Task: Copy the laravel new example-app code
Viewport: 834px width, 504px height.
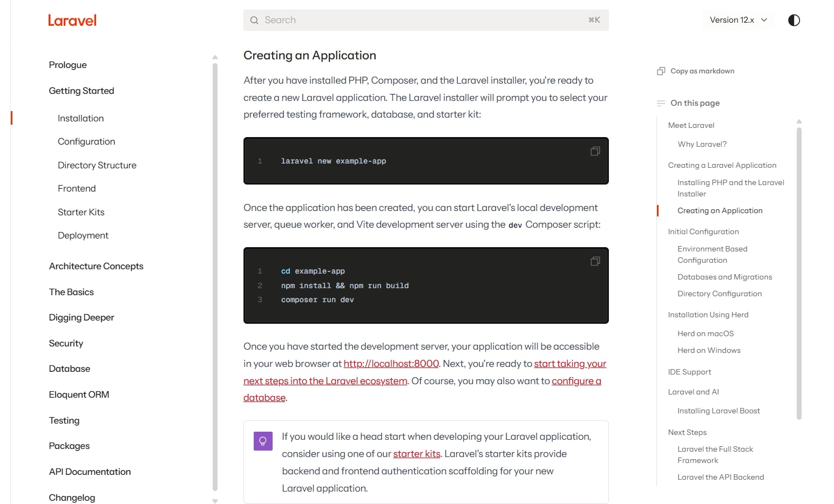Action: (595, 152)
